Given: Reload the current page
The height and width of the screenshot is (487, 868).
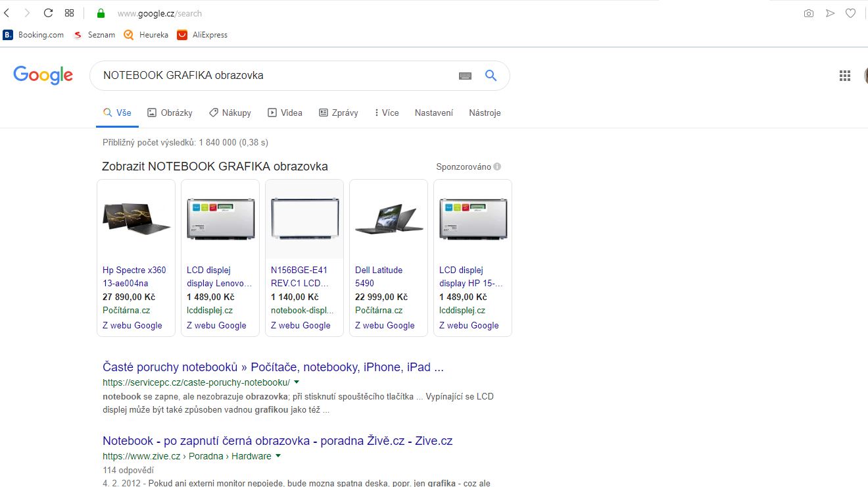Looking at the screenshot, I should click(48, 13).
